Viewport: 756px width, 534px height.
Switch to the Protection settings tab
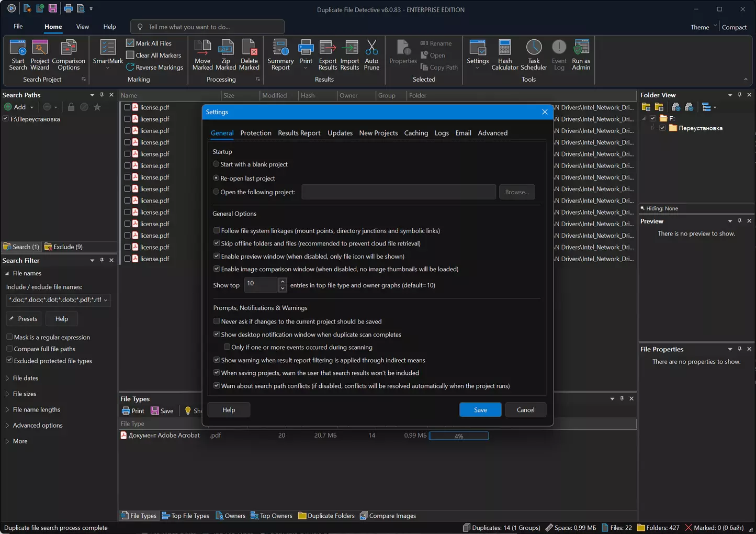tap(256, 133)
